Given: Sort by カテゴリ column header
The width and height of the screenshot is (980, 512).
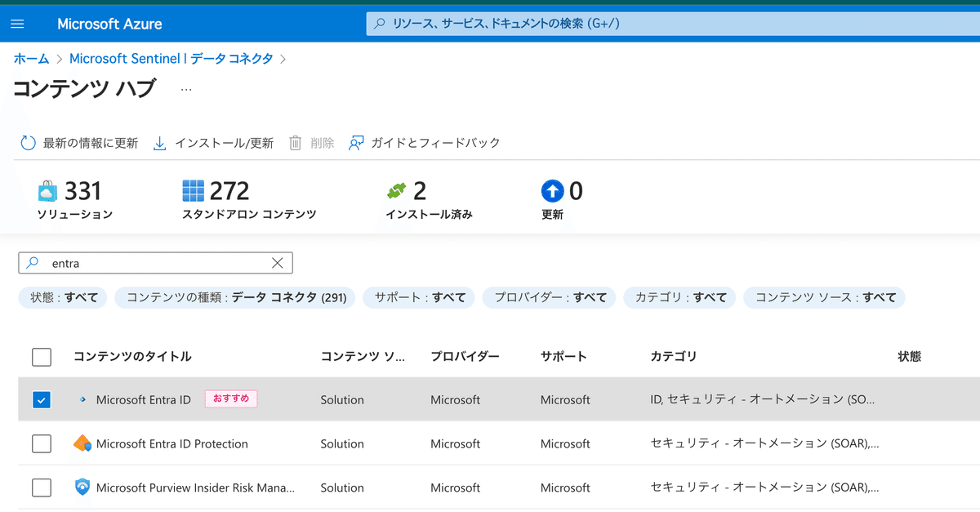Looking at the screenshot, I should [674, 357].
